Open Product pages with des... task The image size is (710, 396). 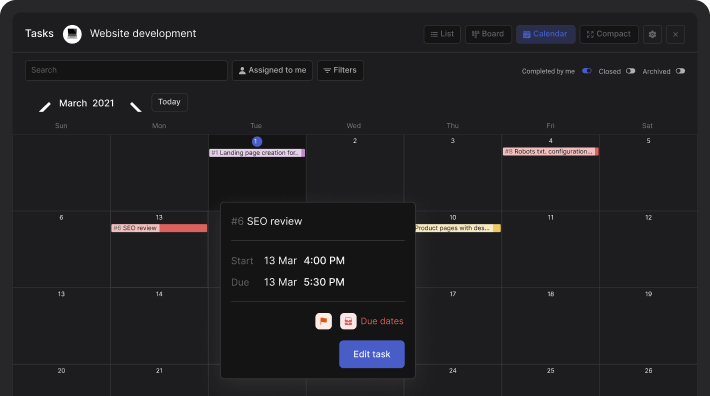point(457,228)
